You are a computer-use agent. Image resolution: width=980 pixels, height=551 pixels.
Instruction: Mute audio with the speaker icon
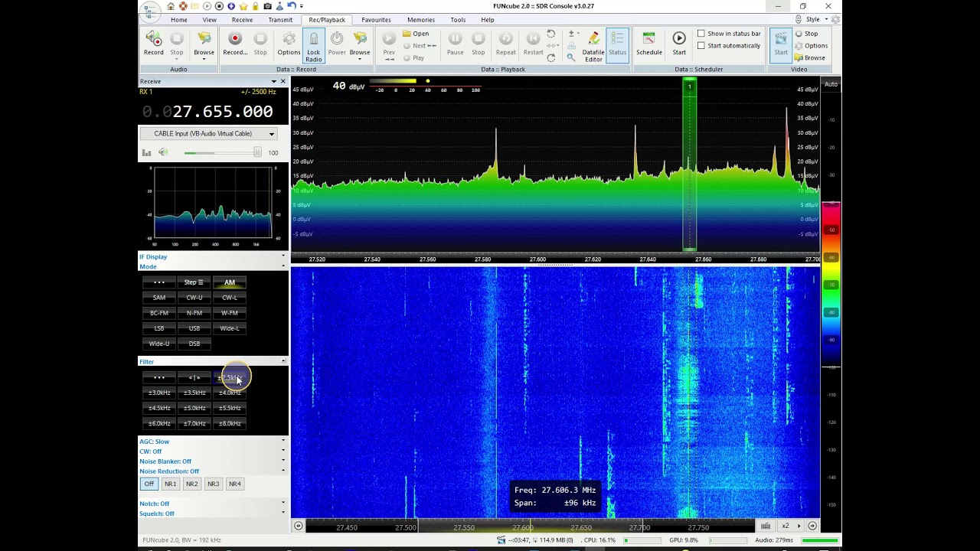pyautogui.click(x=162, y=152)
